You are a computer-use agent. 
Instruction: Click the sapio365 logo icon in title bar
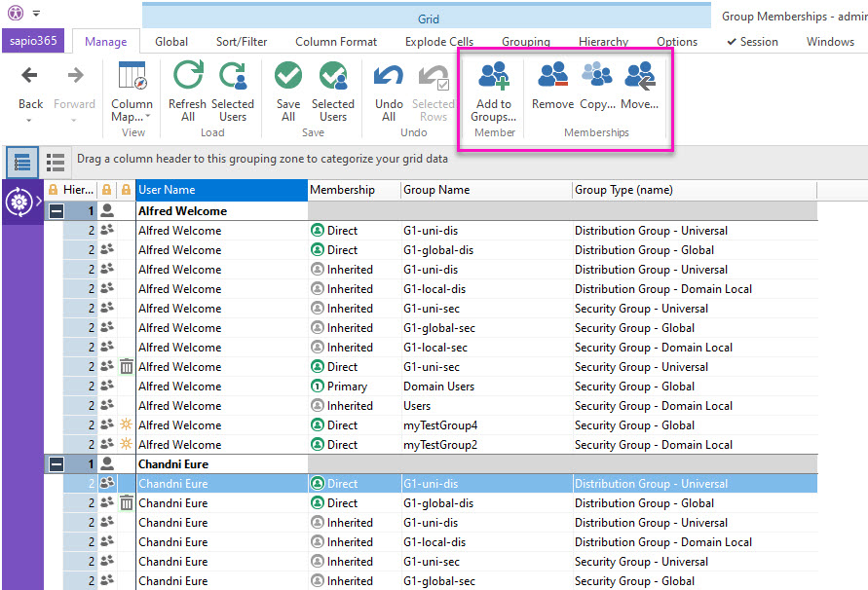(15, 13)
